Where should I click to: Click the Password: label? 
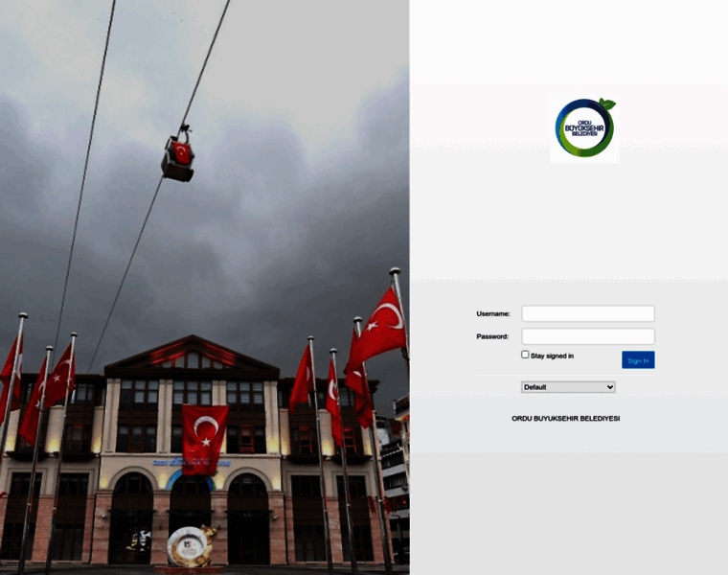[492, 336]
